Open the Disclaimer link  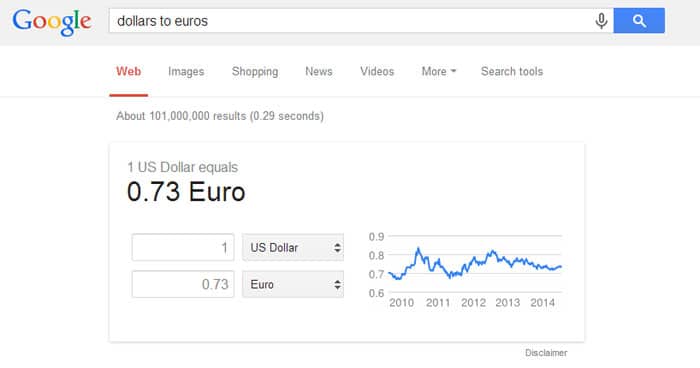tap(546, 353)
